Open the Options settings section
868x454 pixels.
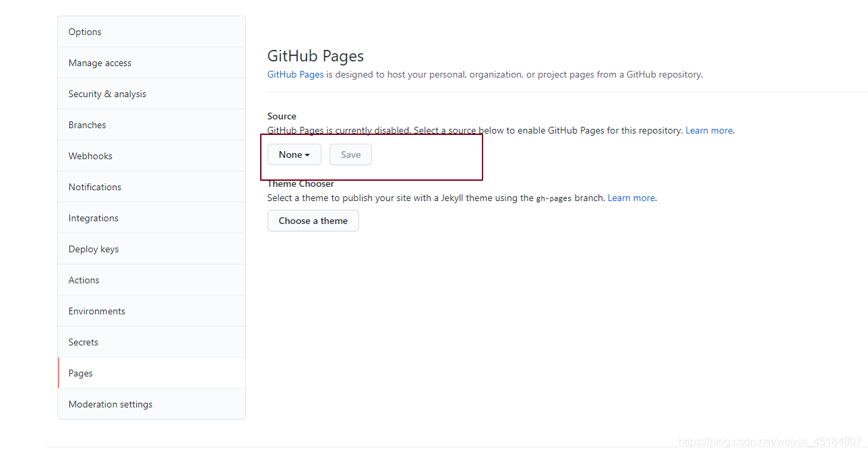coord(152,32)
